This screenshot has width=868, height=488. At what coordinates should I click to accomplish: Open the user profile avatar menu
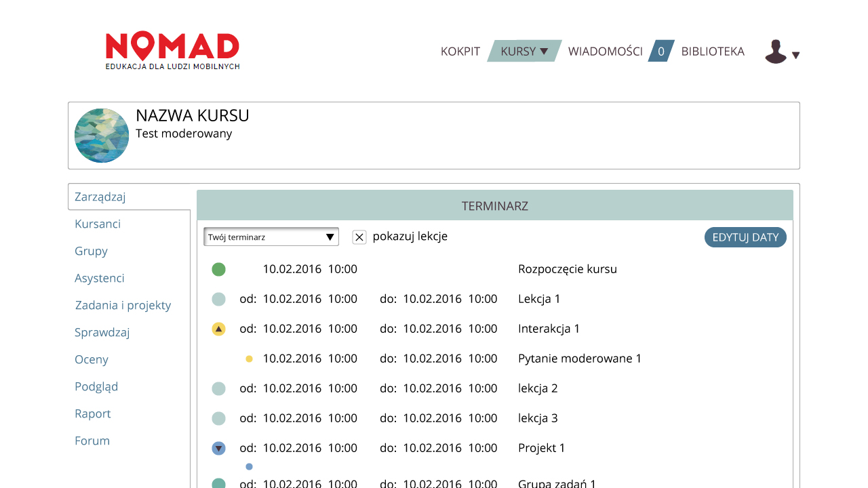tap(781, 52)
